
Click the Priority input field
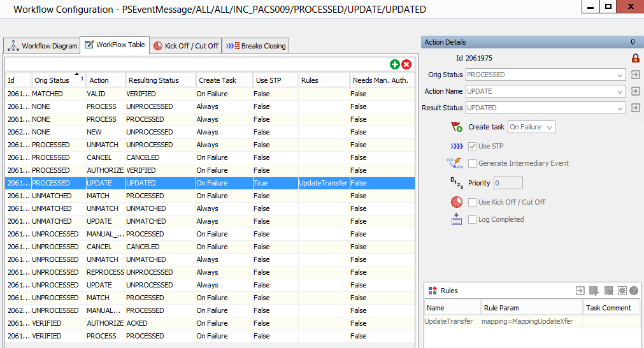pos(508,183)
